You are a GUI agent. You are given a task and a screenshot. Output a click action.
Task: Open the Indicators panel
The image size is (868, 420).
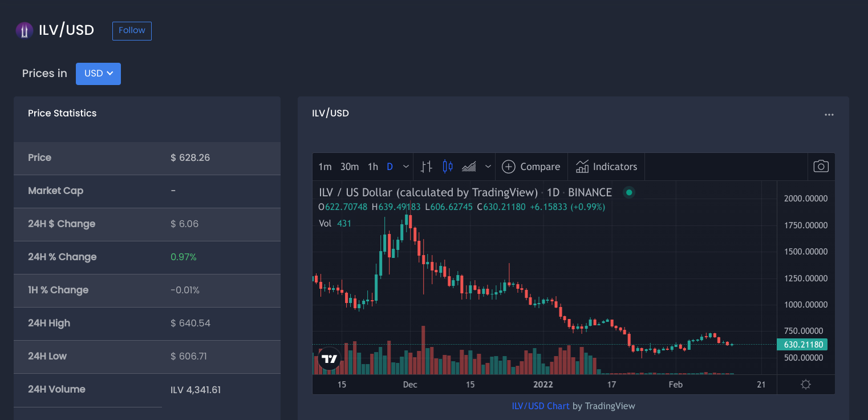[x=606, y=167]
